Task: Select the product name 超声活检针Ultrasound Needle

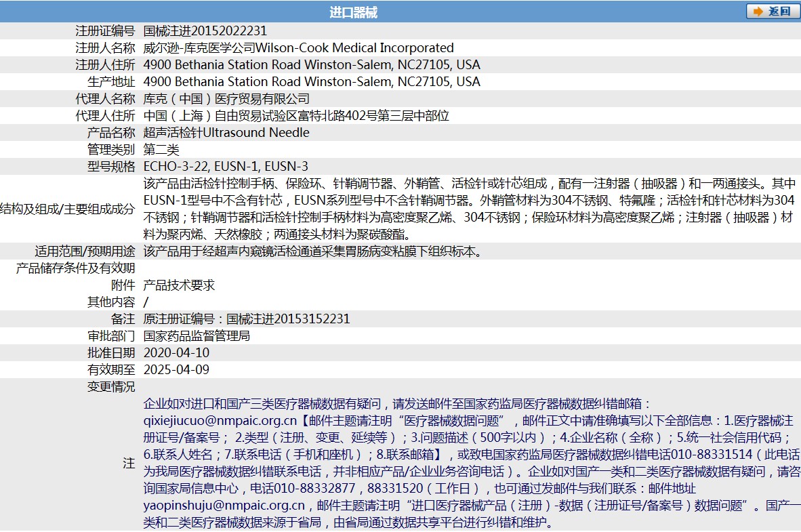Action: point(226,133)
